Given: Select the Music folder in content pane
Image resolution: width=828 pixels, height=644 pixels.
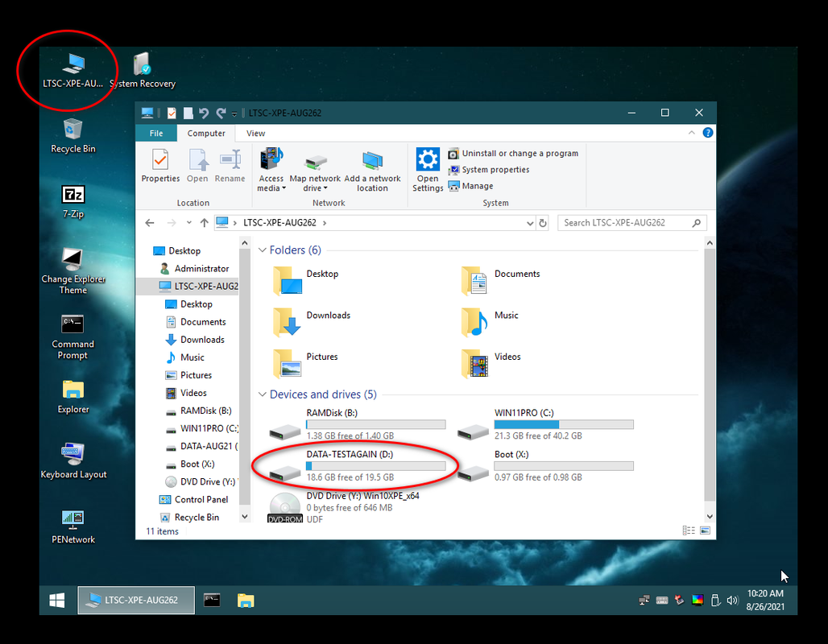Looking at the screenshot, I should click(x=490, y=321).
